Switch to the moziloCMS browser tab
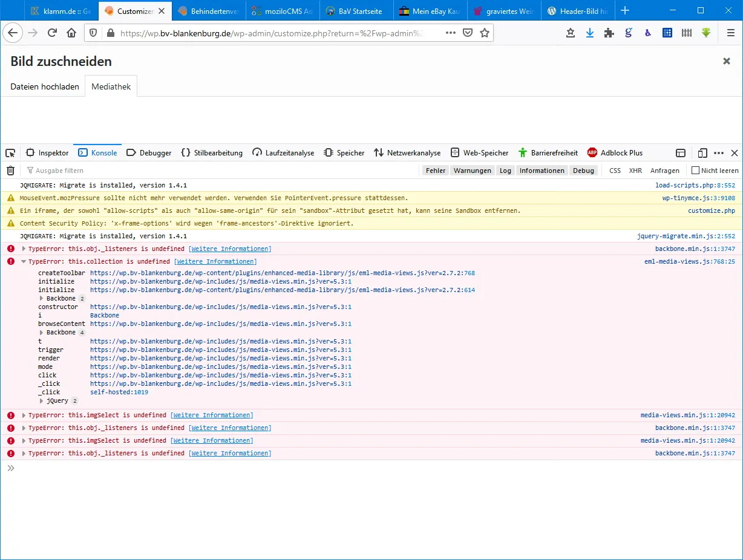 point(281,11)
